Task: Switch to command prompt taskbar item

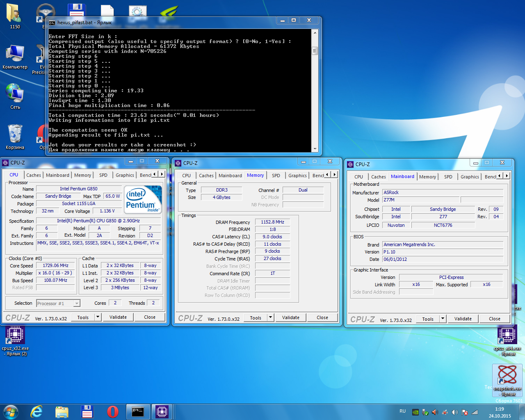Action: (138, 412)
